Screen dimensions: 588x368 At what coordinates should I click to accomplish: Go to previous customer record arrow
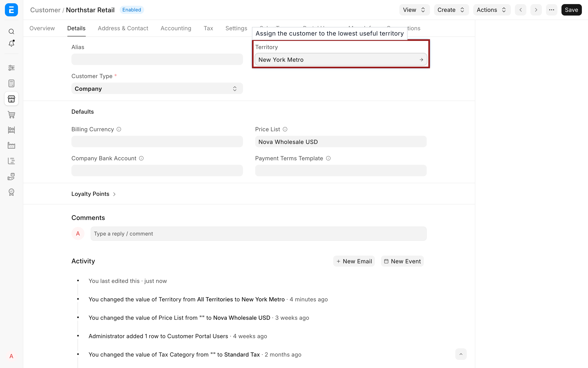pos(520,10)
